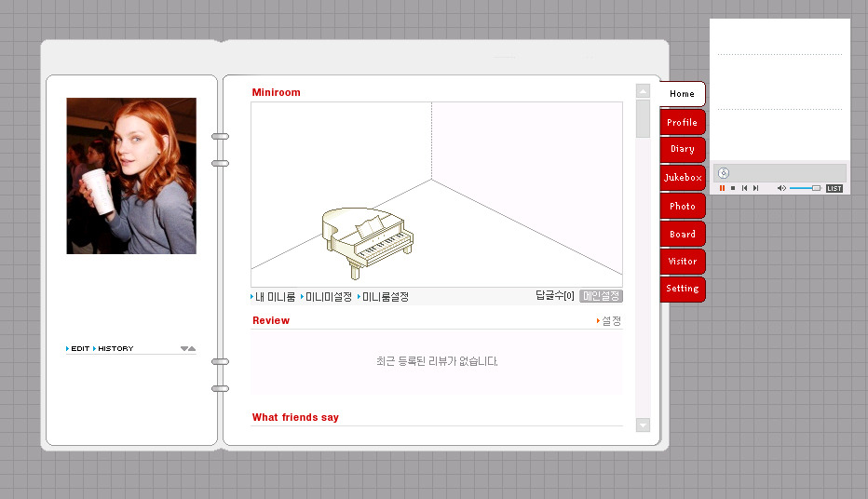Click the profile photo thumbnail
868x499 pixels.
[131, 176]
